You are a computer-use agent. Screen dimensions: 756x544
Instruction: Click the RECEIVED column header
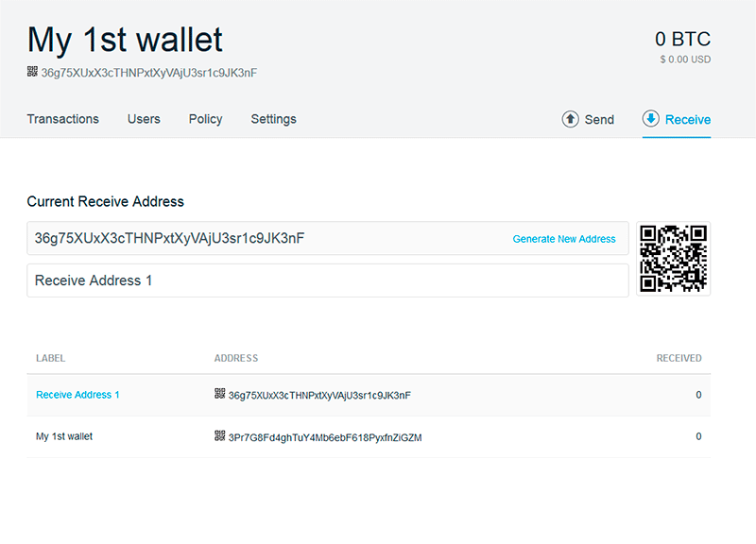click(679, 358)
